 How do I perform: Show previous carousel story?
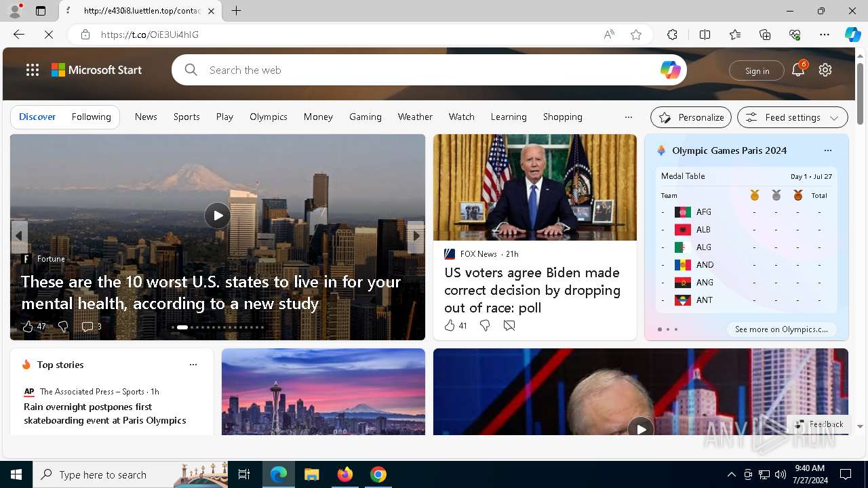click(x=19, y=237)
